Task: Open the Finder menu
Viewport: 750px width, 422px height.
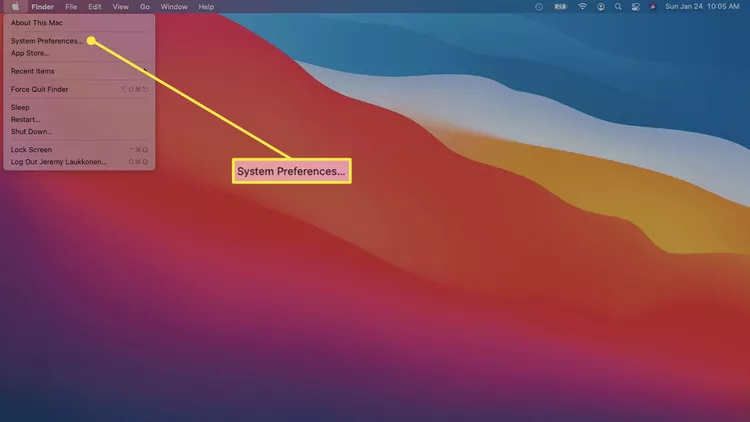Action: [43, 7]
